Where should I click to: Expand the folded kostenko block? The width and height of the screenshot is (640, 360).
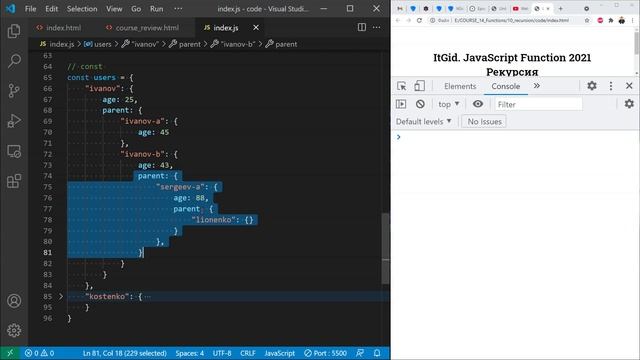(x=61, y=296)
